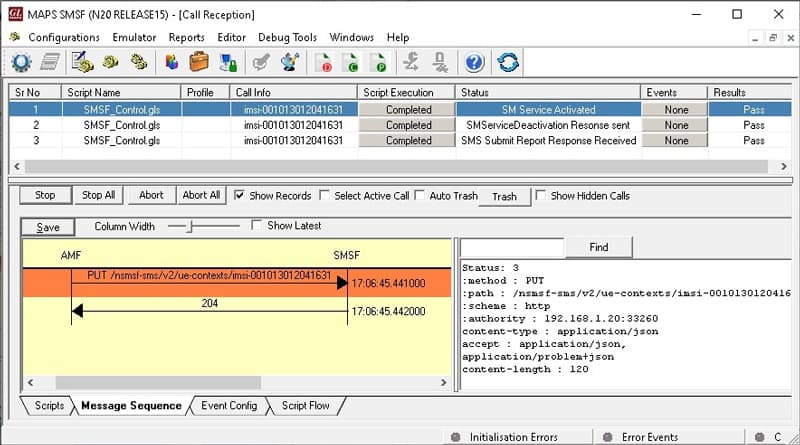Open the Debug Tools menu
Screen dimensions: 800x445
pyautogui.click(x=287, y=37)
